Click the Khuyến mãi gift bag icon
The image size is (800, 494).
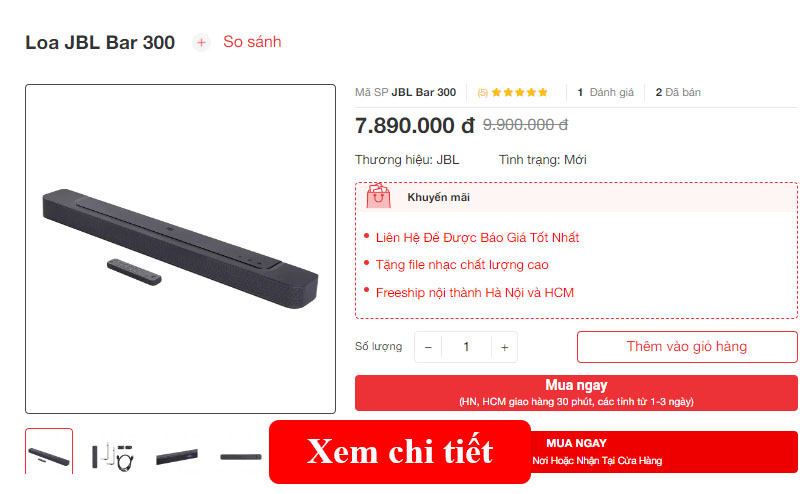[378, 196]
